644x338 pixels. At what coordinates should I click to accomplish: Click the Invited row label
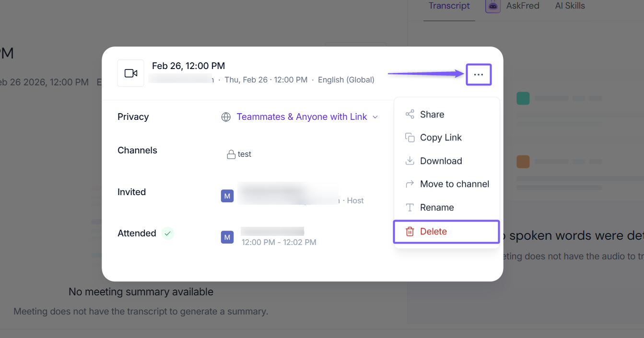click(x=131, y=192)
